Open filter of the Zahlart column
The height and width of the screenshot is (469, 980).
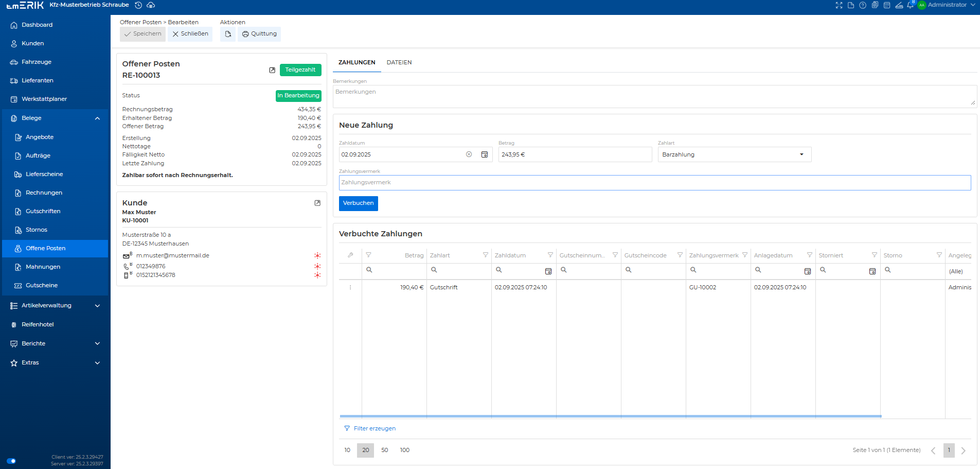click(486, 255)
